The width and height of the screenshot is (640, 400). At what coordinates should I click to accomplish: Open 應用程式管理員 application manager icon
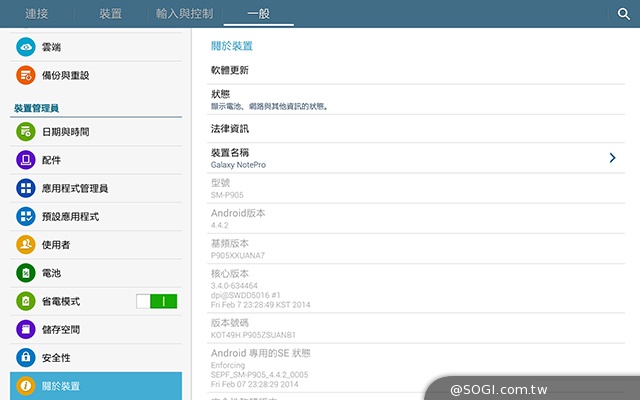pos(26,188)
